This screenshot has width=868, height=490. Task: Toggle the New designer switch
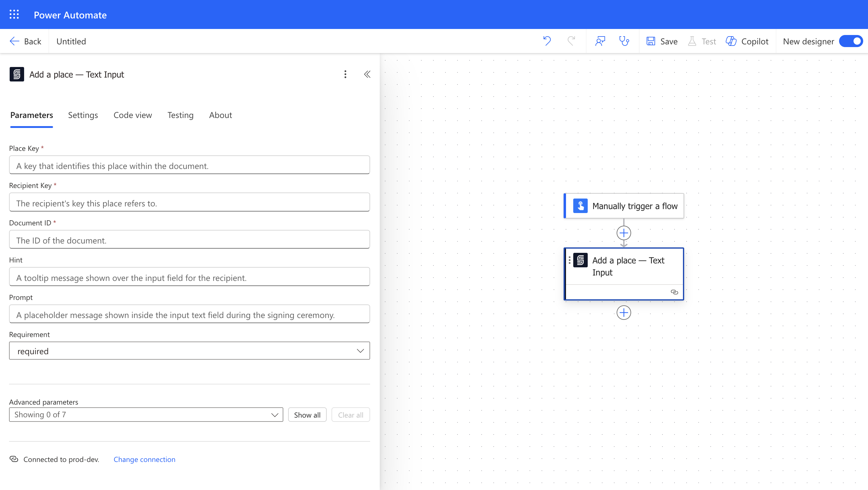tap(851, 41)
